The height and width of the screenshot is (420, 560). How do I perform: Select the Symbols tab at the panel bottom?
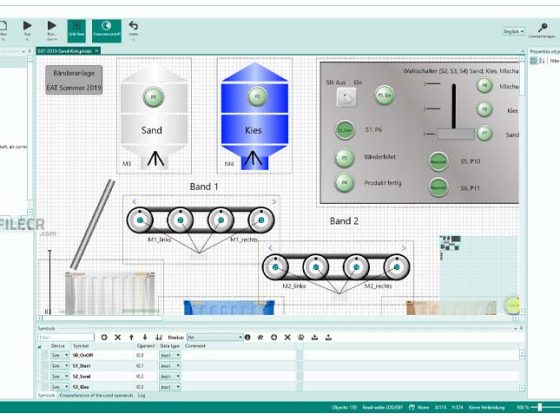coord(46,395)
